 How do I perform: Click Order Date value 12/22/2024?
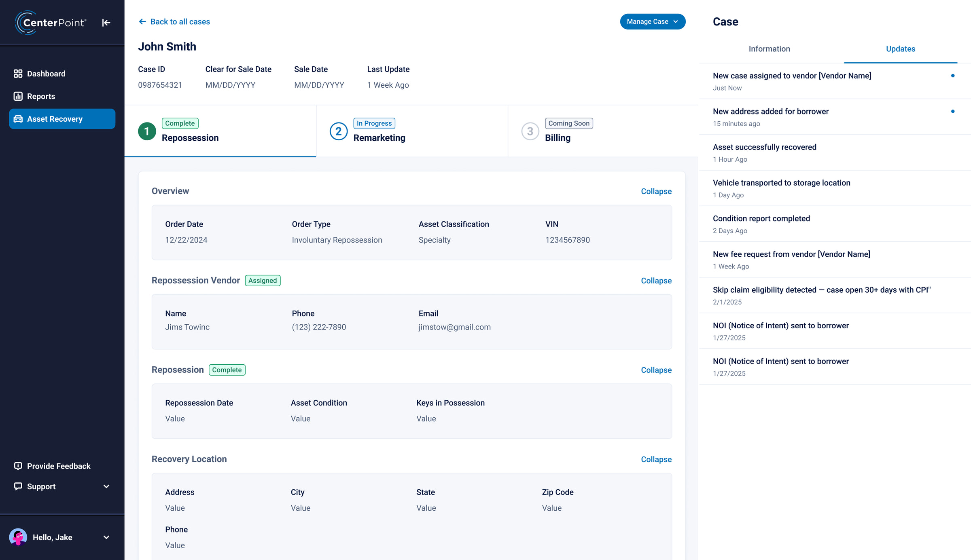tap(186, 240)
